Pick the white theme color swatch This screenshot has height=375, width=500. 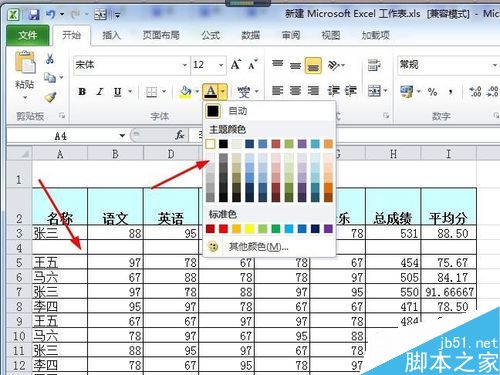(210, 144)
